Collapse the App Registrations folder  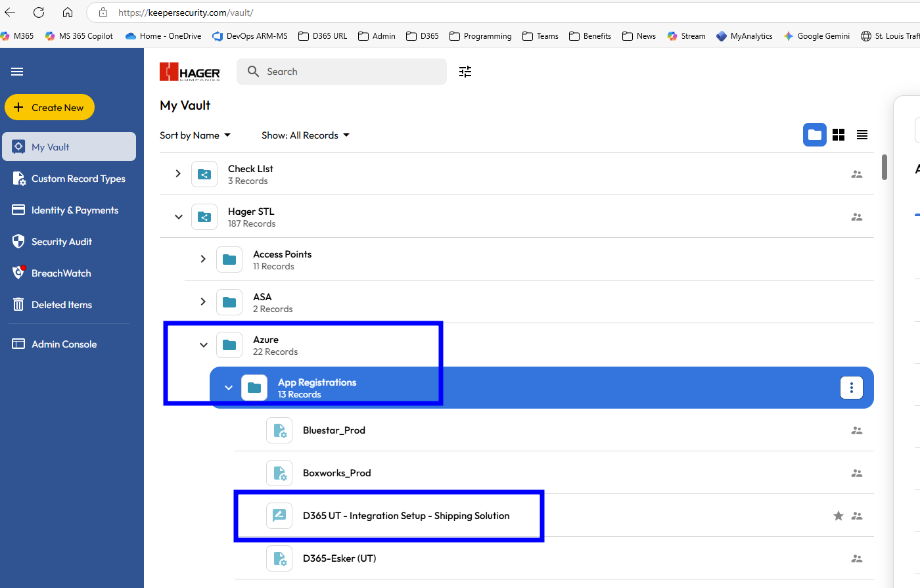[228, 388]
